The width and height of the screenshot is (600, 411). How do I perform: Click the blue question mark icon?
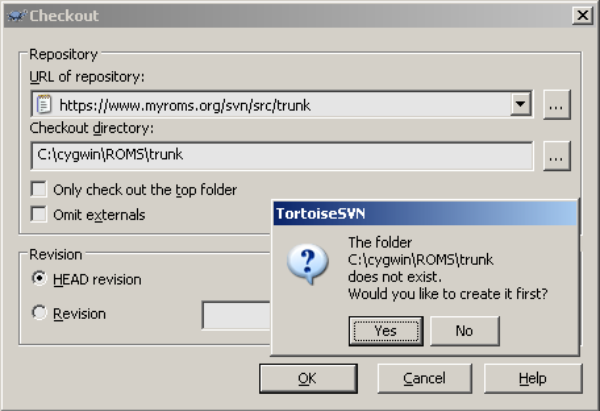pyautogui.click(x=308, y=264)
